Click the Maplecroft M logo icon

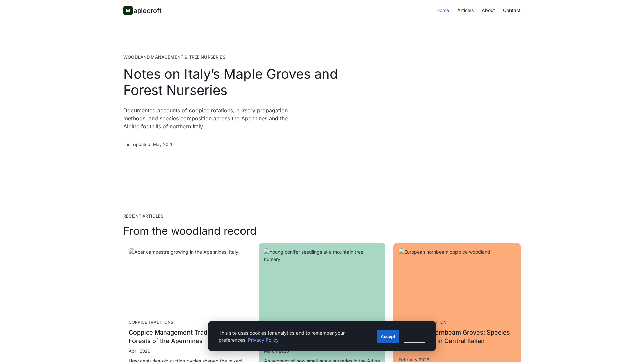tap(128, 11)
